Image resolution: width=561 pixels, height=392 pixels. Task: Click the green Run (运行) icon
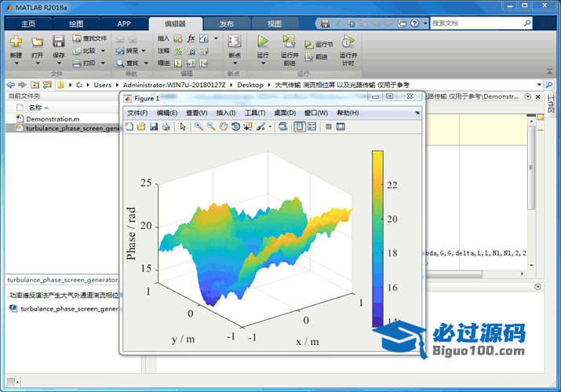(x=263, y=41)
